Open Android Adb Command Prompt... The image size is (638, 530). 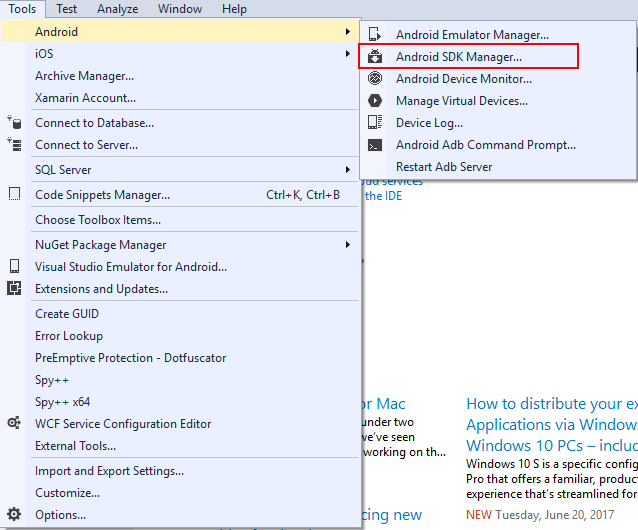tap(498, 144)
